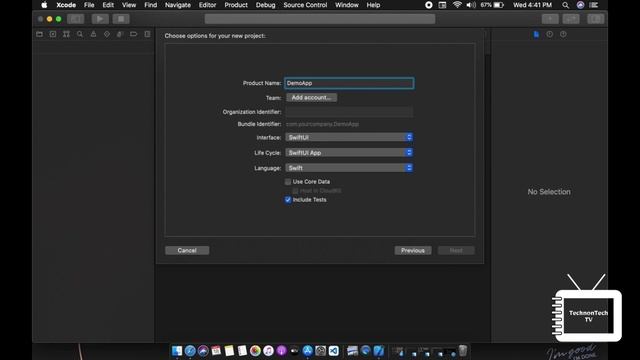Open the Breakpoint navigator icon

point(133,34)
